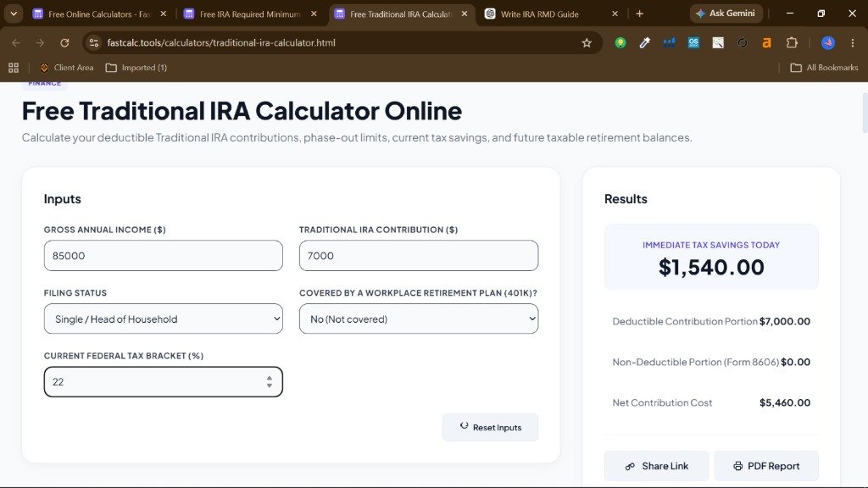Viewport: 868px width, 488px height.
Task: Open the Chrome three-dot menu
Action: click(x=853, y=42)
